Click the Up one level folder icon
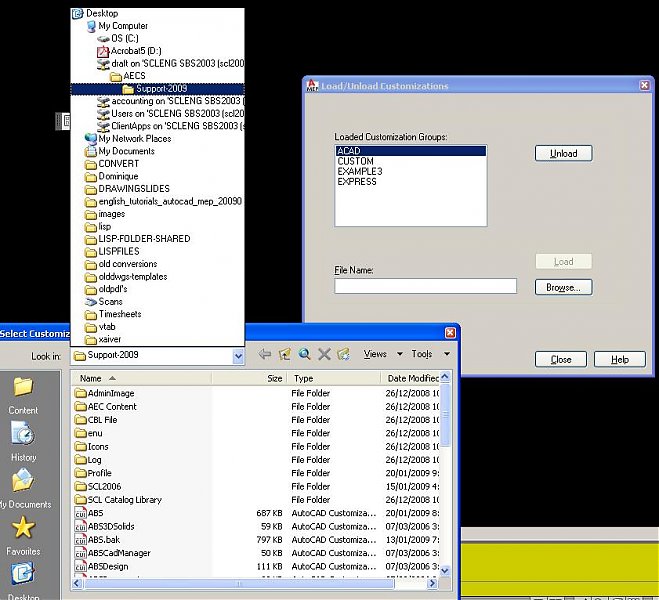659x600 pixels. (x=285, y=354)
